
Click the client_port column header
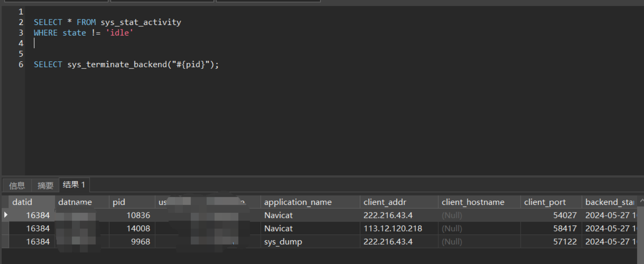click(x=551, y=202)
